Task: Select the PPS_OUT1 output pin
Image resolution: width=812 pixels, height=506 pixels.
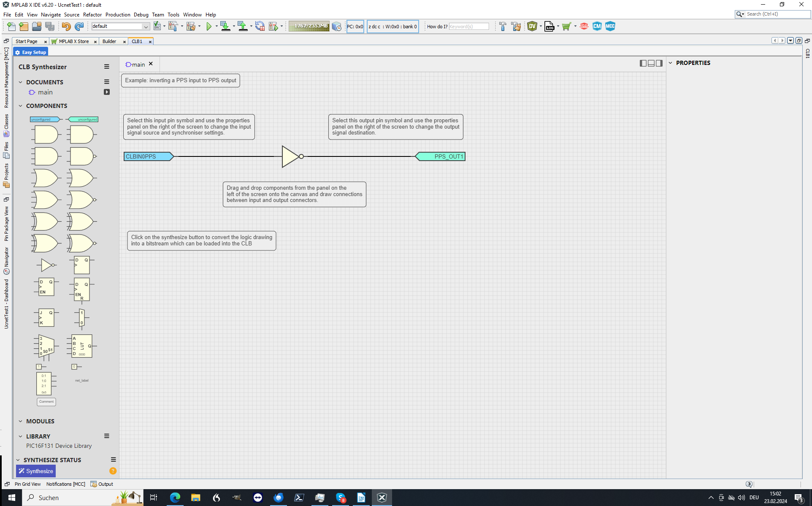Action: coord(440,156)
